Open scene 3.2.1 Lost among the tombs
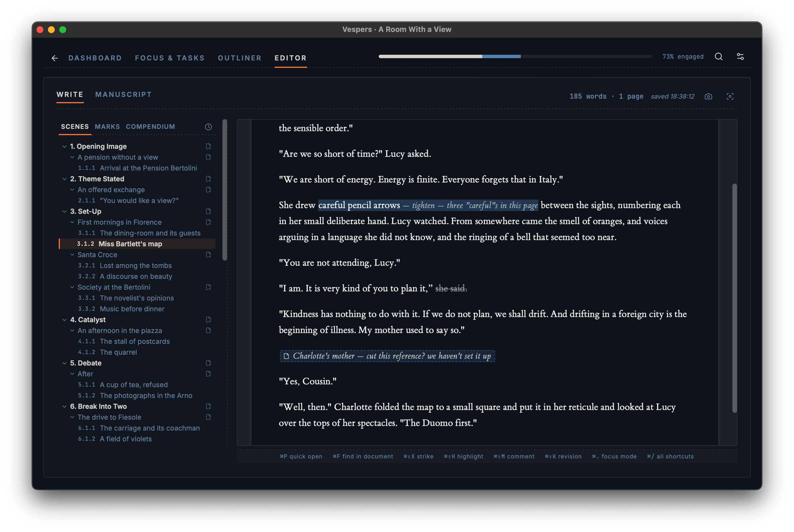 [125, 265]
